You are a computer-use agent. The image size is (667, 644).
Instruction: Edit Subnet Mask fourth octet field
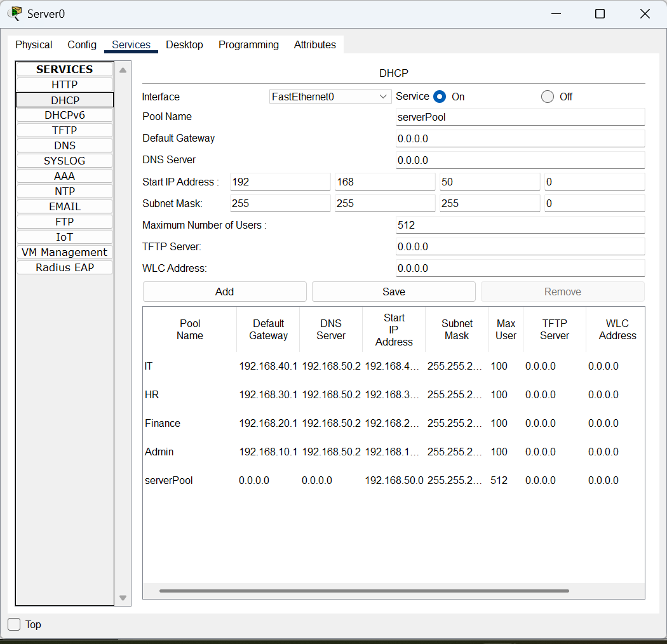(595, 203)
